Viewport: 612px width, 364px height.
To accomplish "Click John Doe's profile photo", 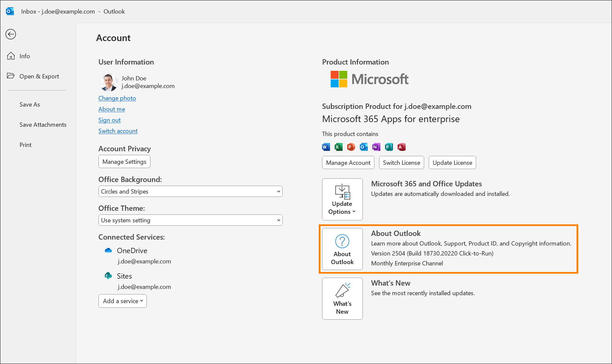I will click(x=109, y=82).
